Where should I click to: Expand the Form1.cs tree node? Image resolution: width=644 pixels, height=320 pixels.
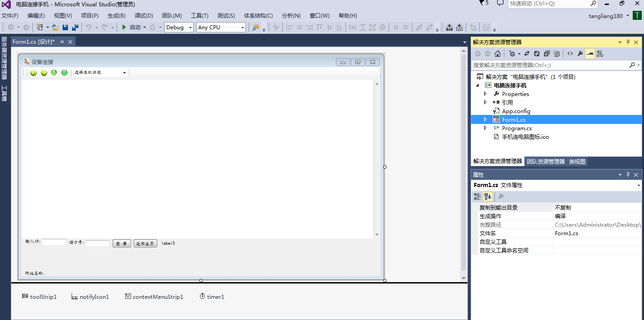click(485, 119)
